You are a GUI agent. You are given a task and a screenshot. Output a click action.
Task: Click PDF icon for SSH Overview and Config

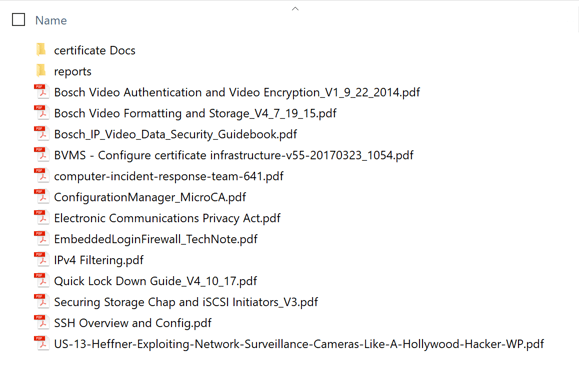coord(41,323)
